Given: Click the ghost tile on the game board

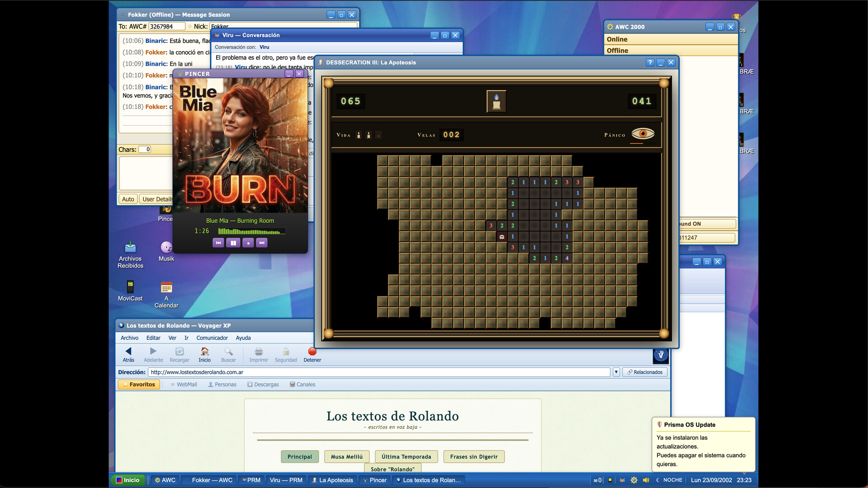Looking at the screenshot, I should (x=502, y=236).
